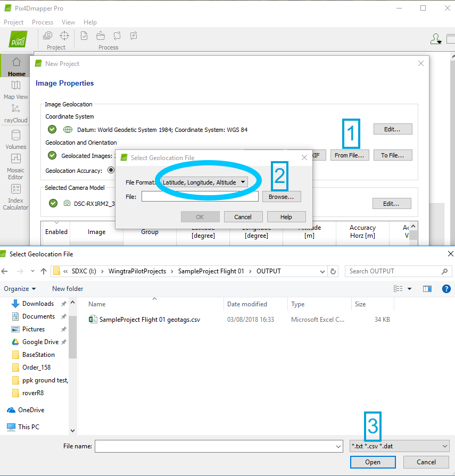This screenshot has width=455, height=476.
Task: Click the File name input field
Action: [x=218, y=446]
